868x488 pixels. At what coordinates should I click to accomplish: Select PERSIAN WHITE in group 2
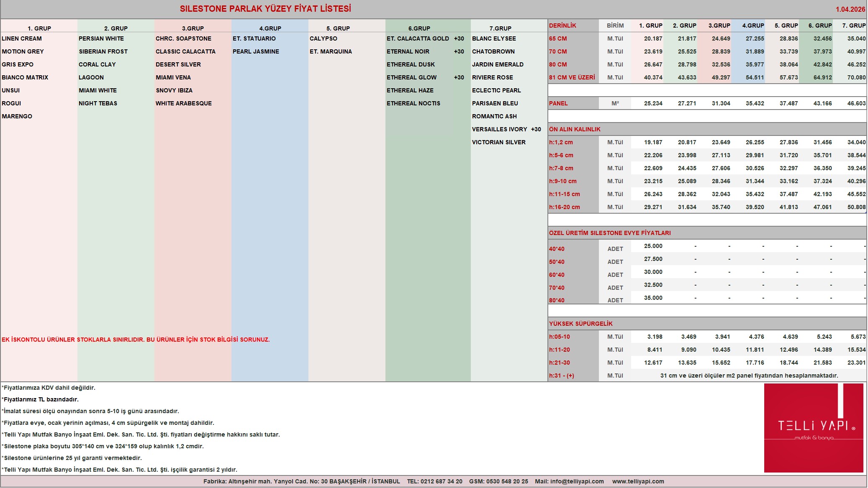click(101, 38)
